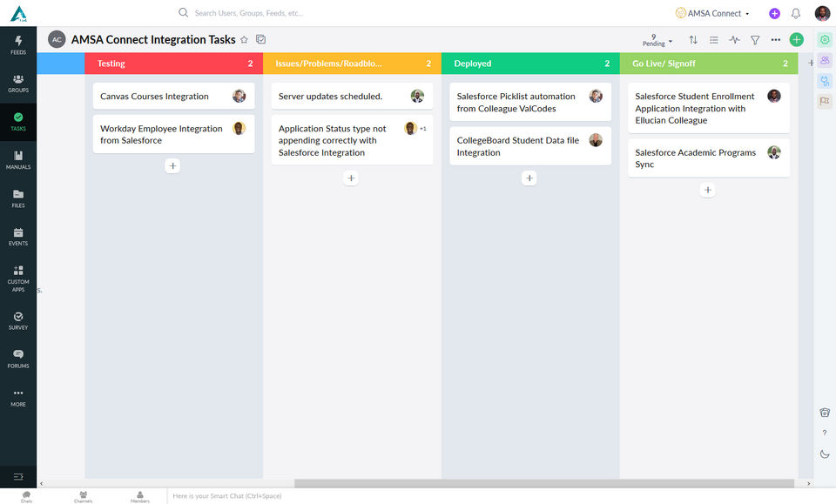Click +1 assignees on Application Status card
Image resolution: width=836 pixels, height=504 pixels.
click(423, 129)
